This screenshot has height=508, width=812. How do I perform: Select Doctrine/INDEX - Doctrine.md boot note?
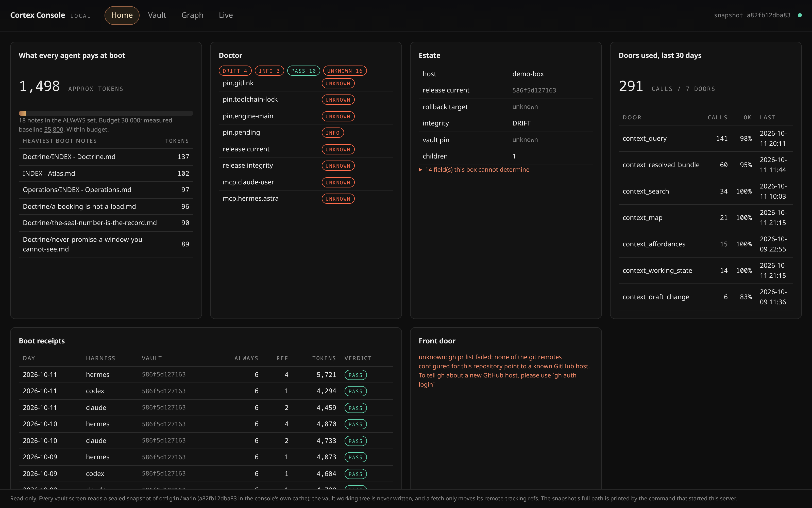point(106,157)
